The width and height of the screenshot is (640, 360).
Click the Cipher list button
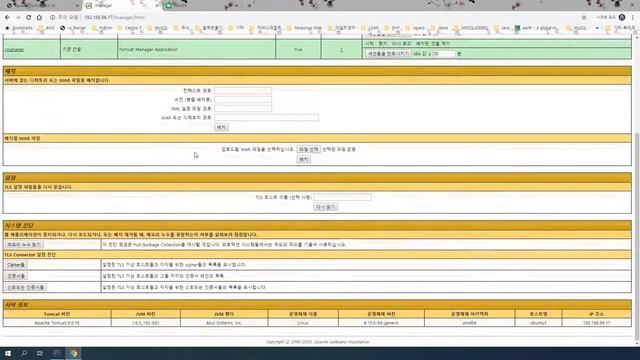[x=16, y=265]
